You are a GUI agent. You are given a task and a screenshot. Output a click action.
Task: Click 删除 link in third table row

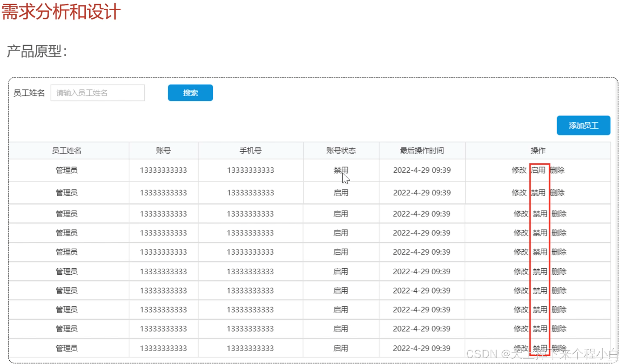pos(559,214)
